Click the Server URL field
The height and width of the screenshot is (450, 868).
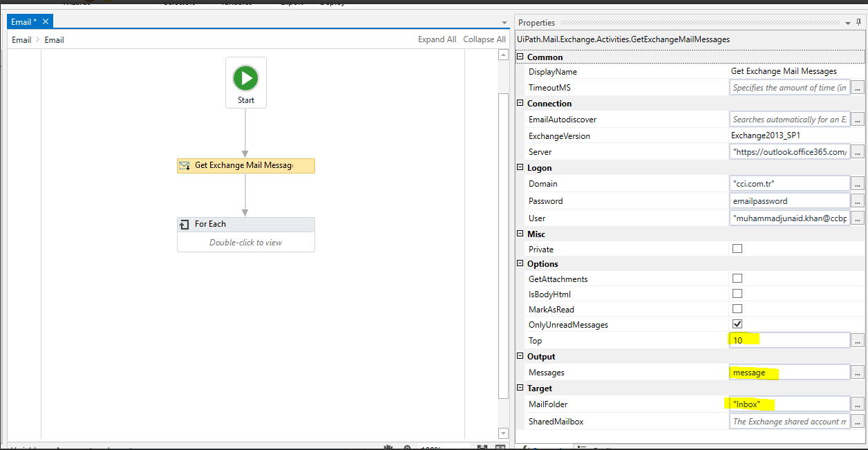coord(789,151)
